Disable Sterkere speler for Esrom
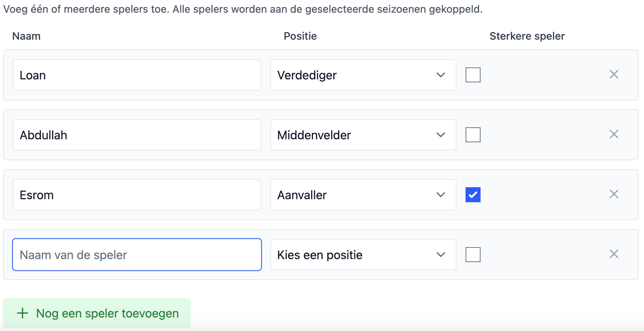This screenshot has width=644, height=331. (473, 194)
